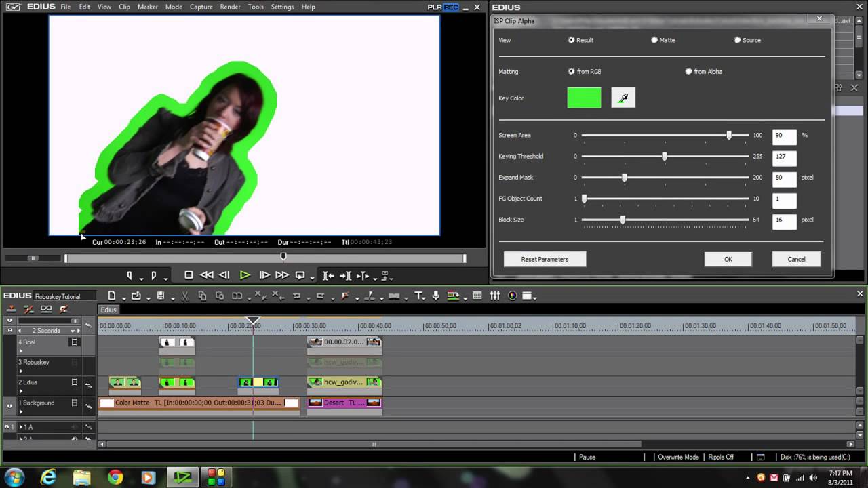The height and width of the screenshot is (488, 868).
Task: Open the Render menu
Action: point(230,7)
